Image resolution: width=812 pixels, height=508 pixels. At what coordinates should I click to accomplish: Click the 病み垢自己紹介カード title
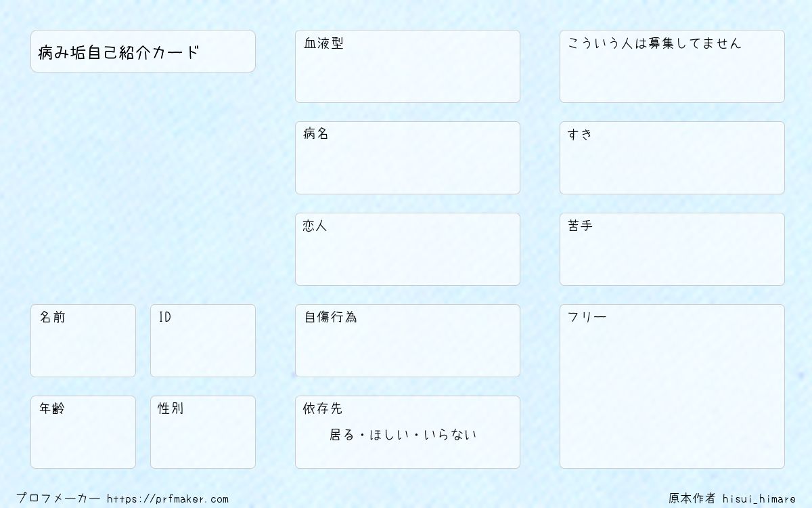coord(119,52)
